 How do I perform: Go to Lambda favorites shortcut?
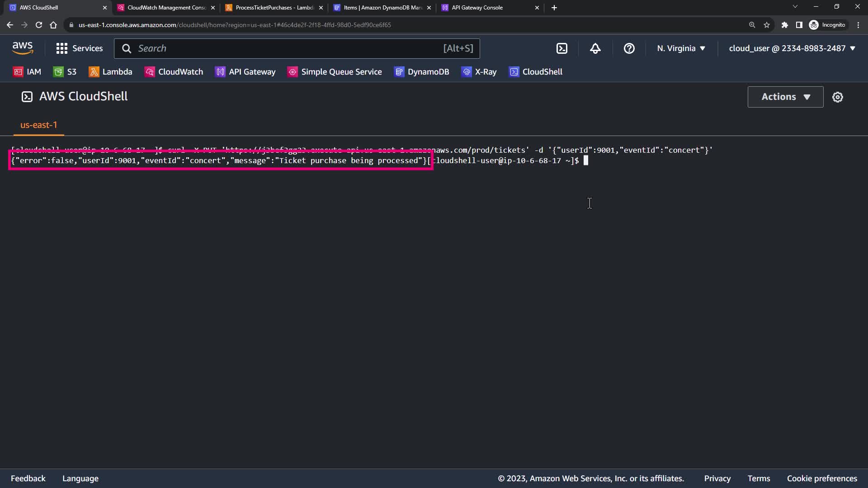pyautogui.click(x=110, y=72)
